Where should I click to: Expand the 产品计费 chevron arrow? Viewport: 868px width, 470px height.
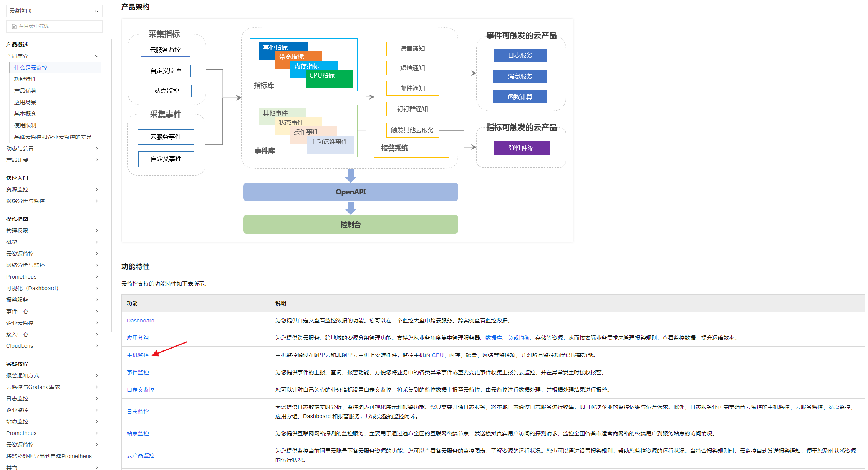[x=97, y=160]
